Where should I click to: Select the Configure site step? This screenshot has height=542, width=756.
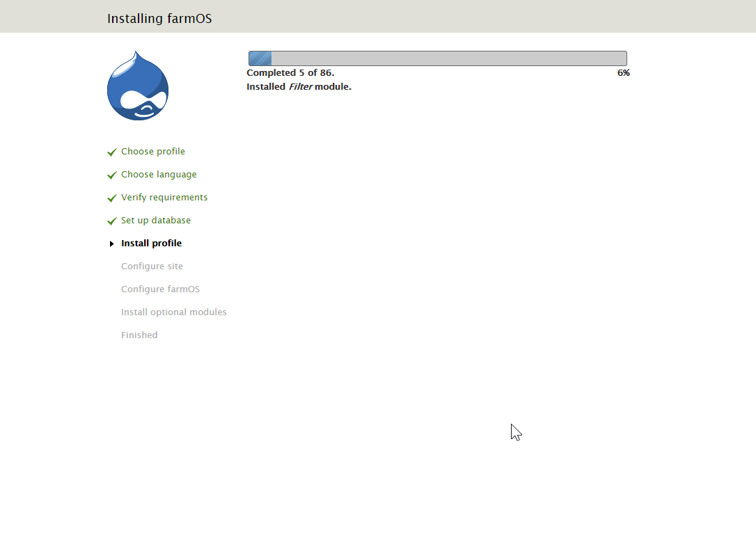(x=152, y=266)
